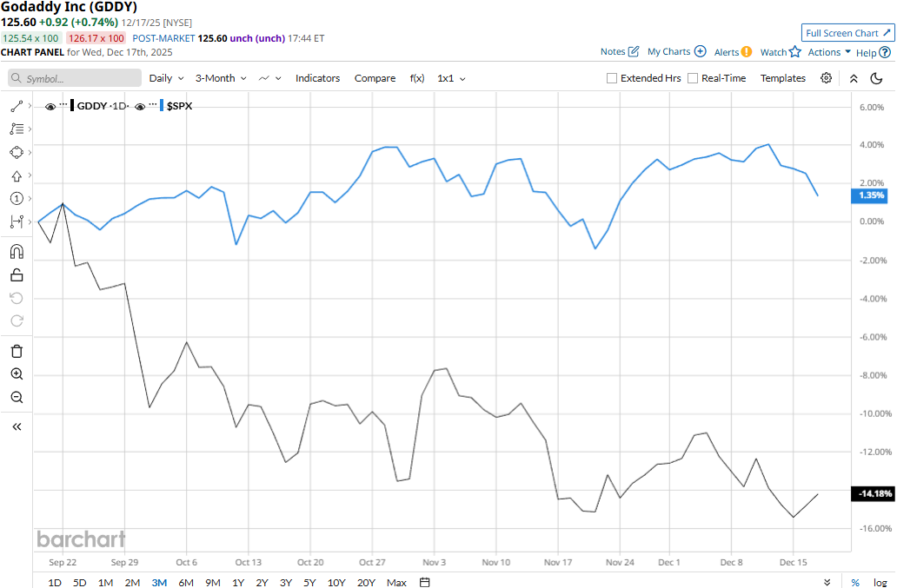Screen dimensions: 897x588
Task: Click the $SPX blue color swatch
Action: [x=162, y=106]
